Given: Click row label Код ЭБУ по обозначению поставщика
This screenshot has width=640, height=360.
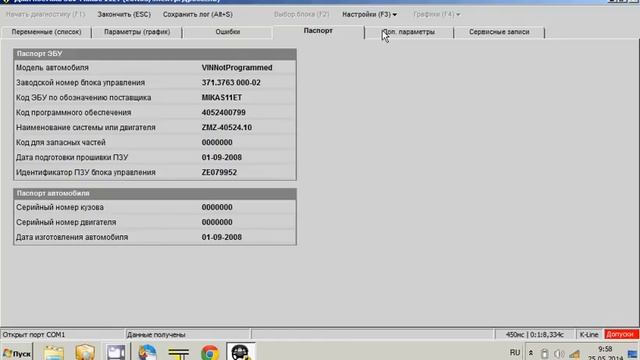Looking at the screenshot, I should 83,98.
